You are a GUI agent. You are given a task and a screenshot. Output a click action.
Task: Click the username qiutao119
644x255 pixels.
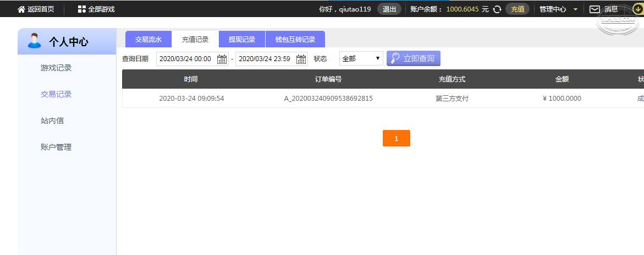355,9
